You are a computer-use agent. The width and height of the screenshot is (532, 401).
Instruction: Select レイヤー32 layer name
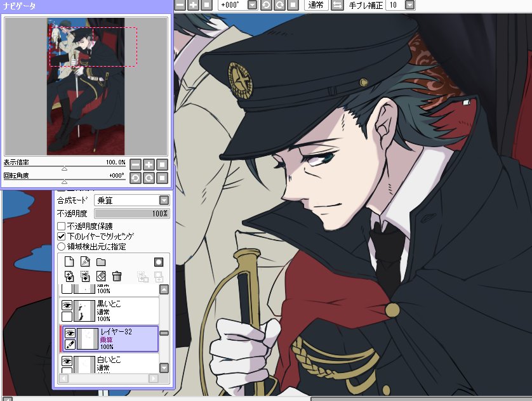(x=116, y=332)
